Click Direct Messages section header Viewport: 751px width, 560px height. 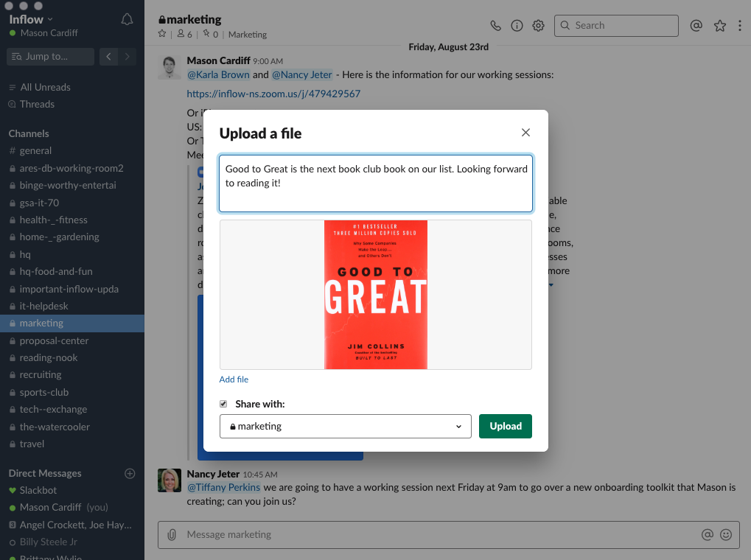pos(45,473)
